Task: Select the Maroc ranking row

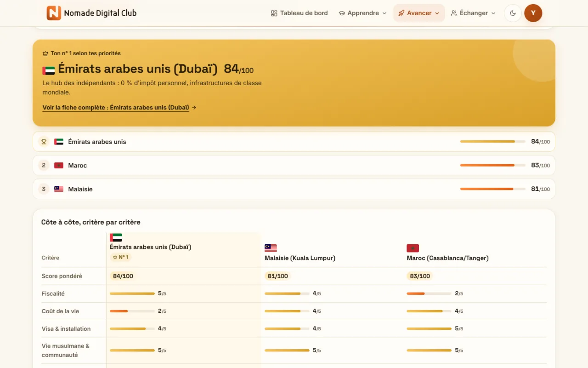Action: 294,165
